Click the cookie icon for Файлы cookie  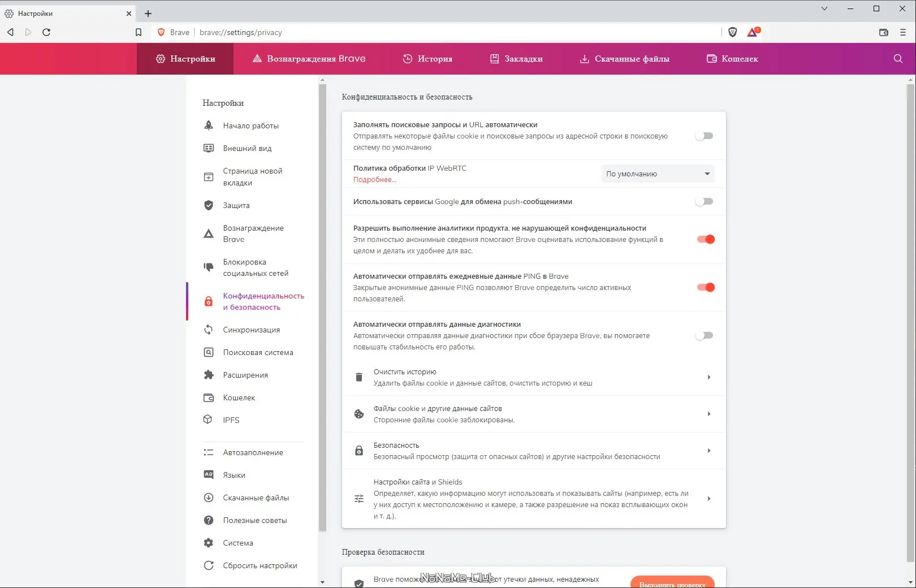[x=358, y=414]
